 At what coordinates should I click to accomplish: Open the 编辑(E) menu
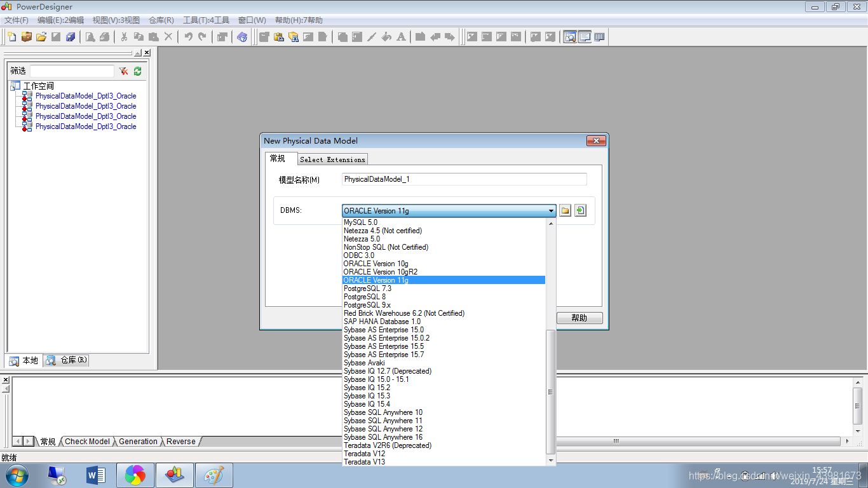coord(60,20)
